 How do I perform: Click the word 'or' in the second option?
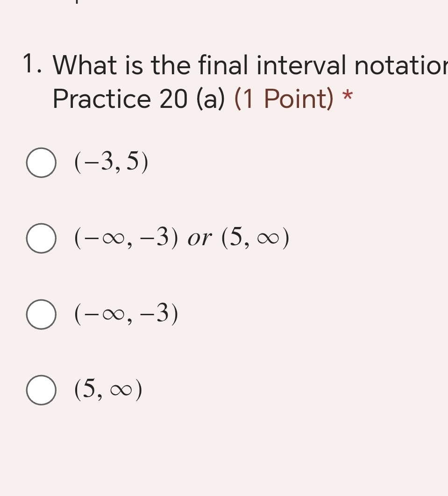coord(199,238)
